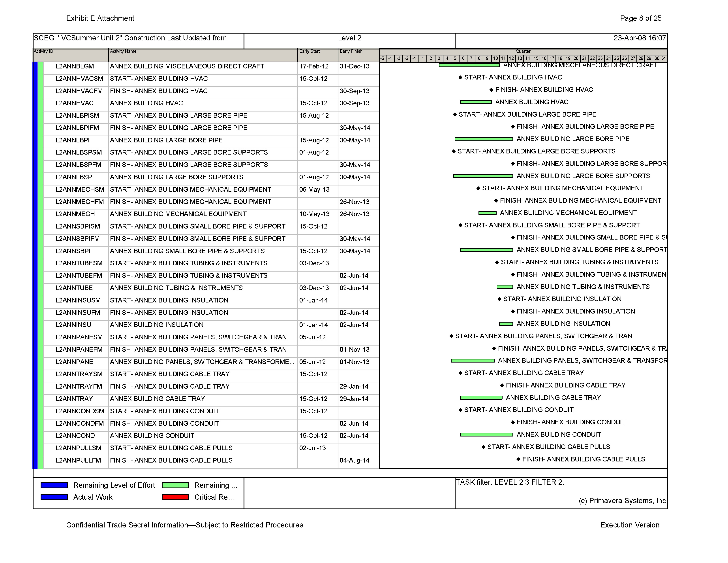Click the bar for ANNEX BUILDING MISCELANEOUS DIRECT CRAFT
The height and width of the screenshot is (563, 728).
(x=469, y=65)
